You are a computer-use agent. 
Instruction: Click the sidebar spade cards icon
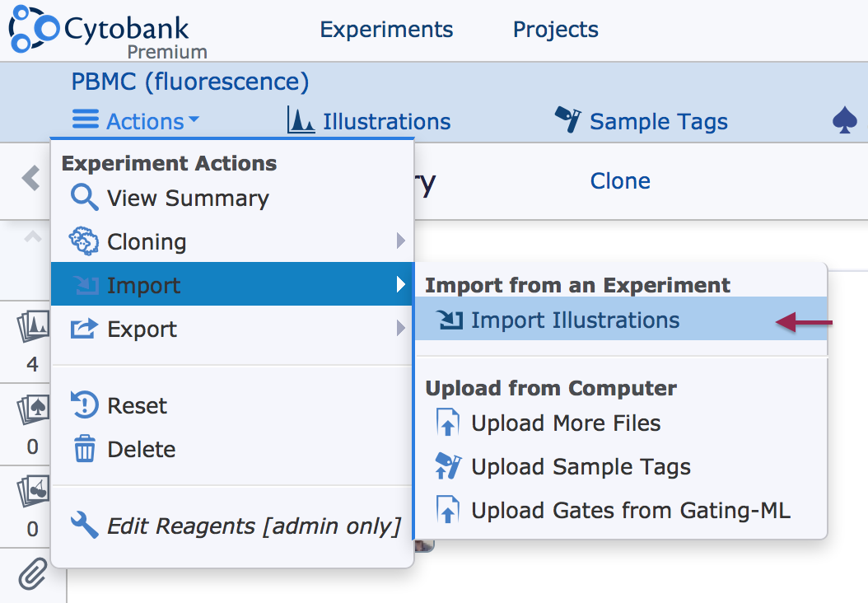(33, 409)
